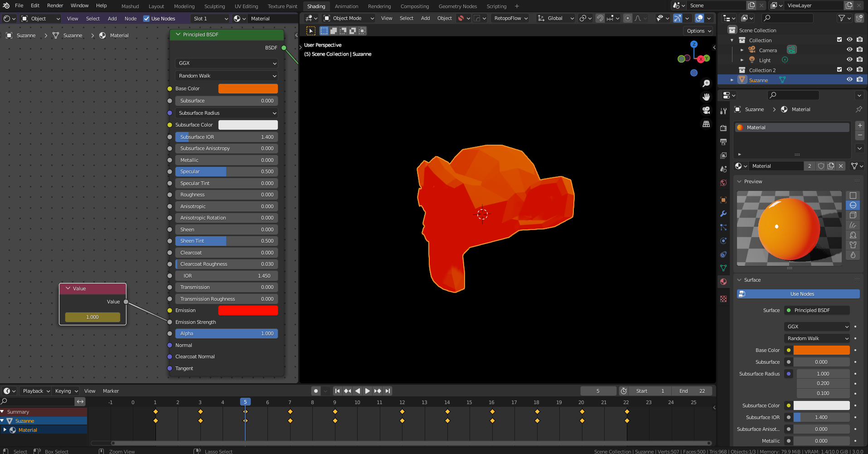Viewport: 868px width, 454px height.
Task: Open the Tool properties tab
Action: (x=723, y=111)
